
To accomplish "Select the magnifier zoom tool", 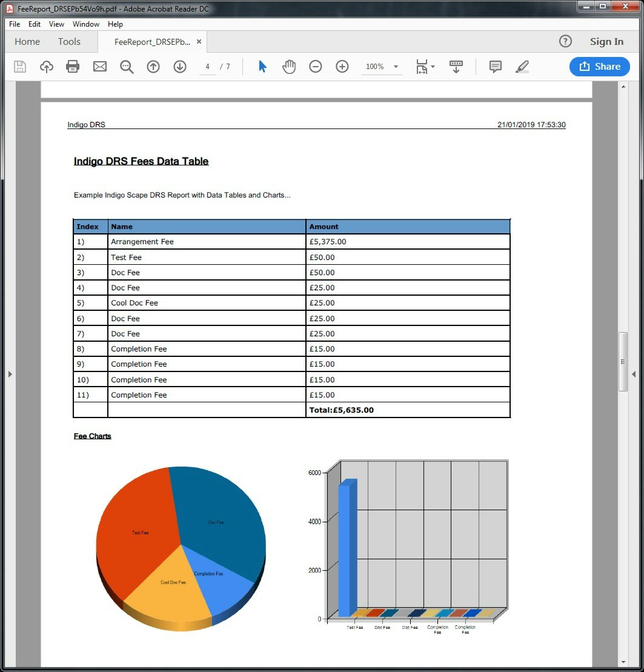I will (127, 67).
